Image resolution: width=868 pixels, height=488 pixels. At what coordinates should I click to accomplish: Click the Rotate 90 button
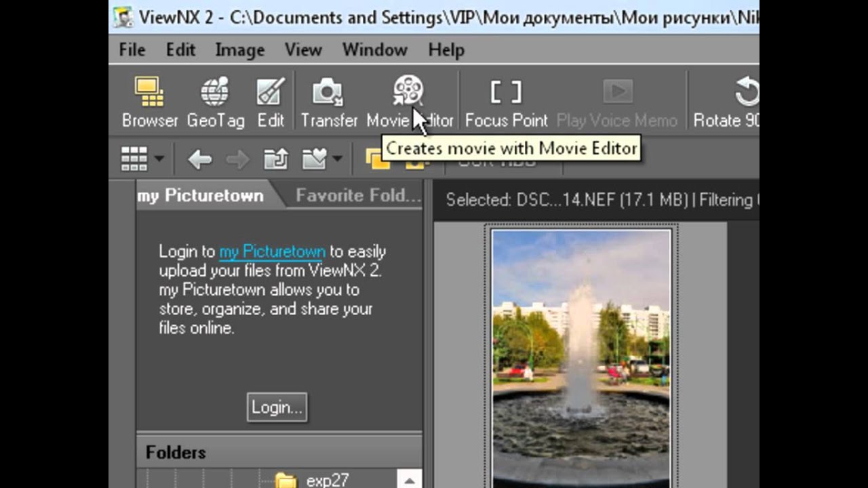point(726,102)
